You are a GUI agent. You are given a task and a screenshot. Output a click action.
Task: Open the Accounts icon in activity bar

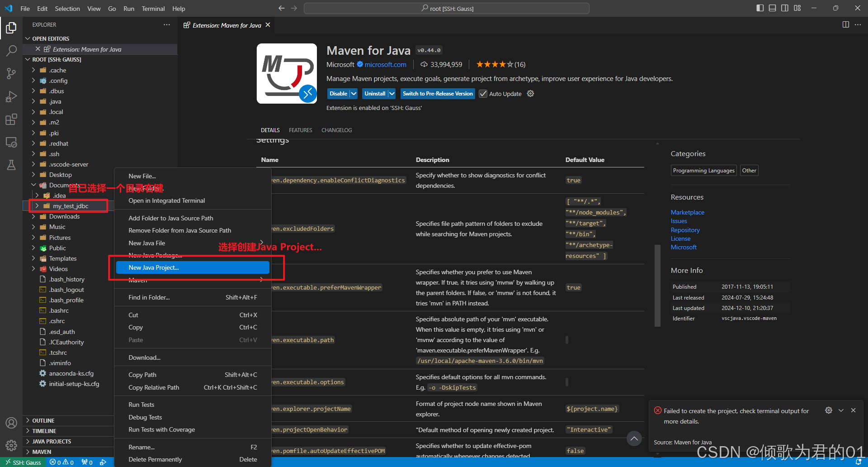(x=11, y=423)
